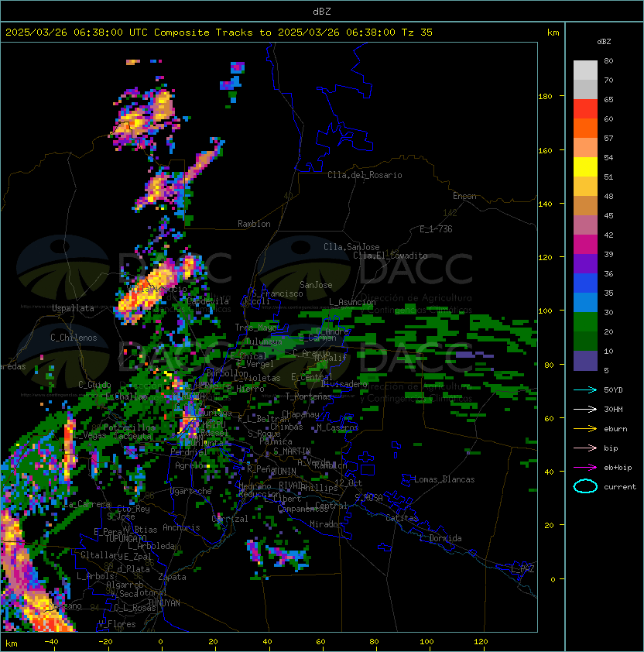Click the cyan 50YD track arrow

585,389
